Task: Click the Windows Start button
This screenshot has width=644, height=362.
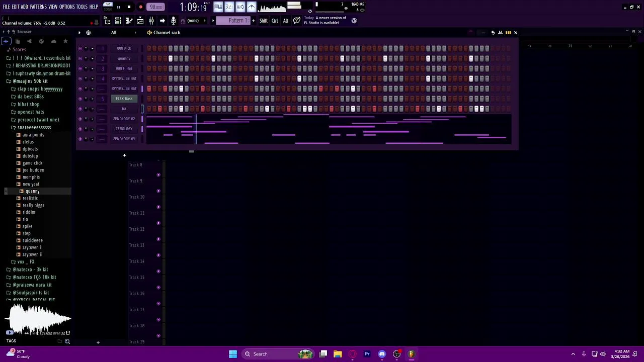Action: pos(233,354)
